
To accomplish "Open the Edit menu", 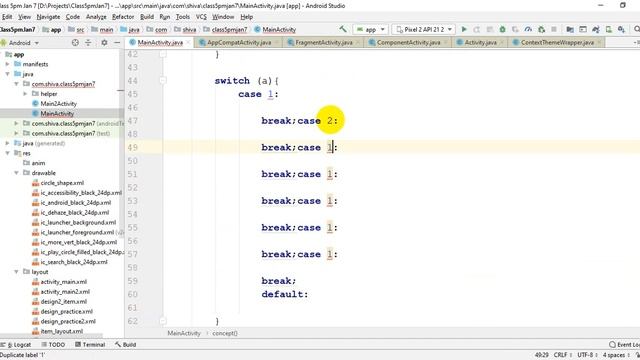I will 7,17.
